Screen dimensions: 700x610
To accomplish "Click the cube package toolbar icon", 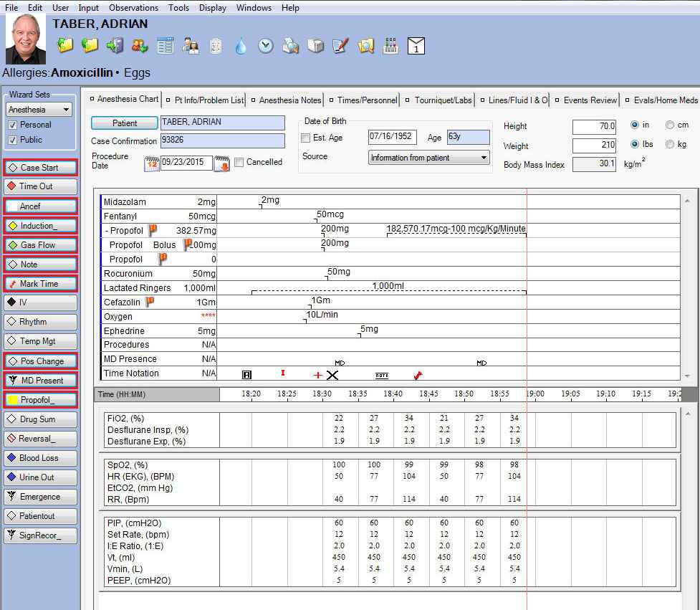I will pos(315,45).
